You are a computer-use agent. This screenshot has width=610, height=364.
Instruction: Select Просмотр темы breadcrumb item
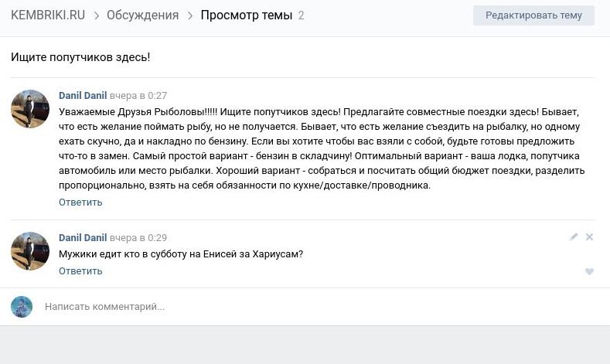pyautogui.click(x=246, y=15)
